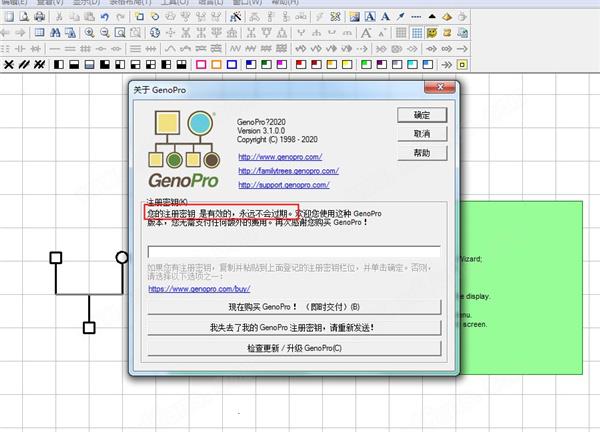Click the orange diamond shape icon
600x432 pixels.
[x=447, y=16]
